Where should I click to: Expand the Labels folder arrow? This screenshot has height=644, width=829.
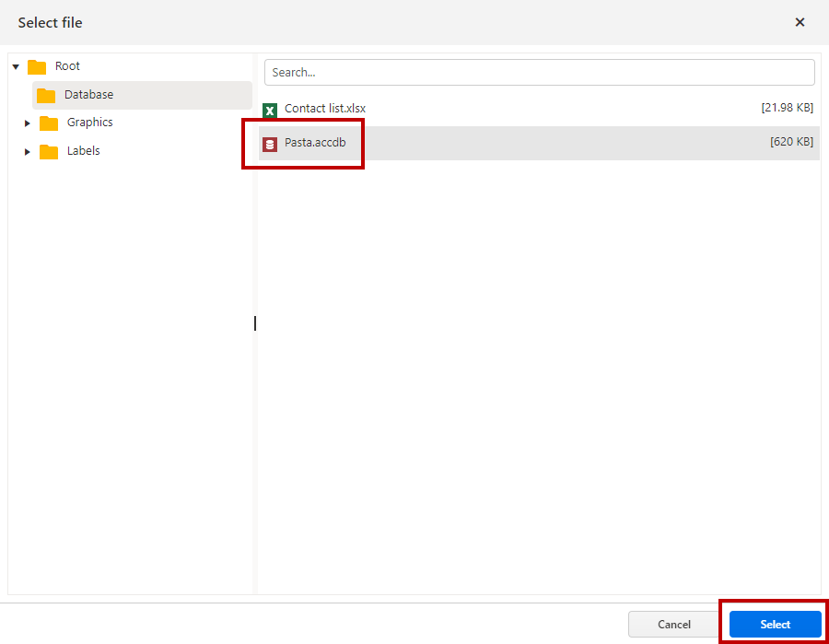28,151
